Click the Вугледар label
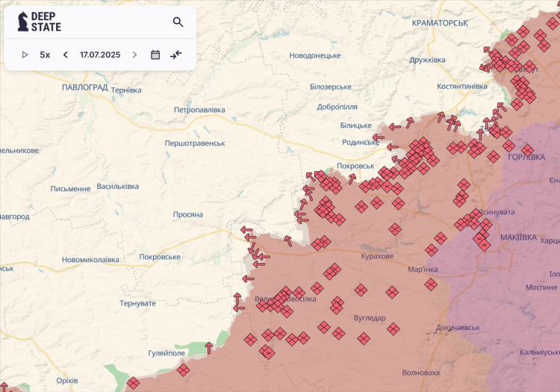This screenshot has height=392, width=560. point(370,318)
